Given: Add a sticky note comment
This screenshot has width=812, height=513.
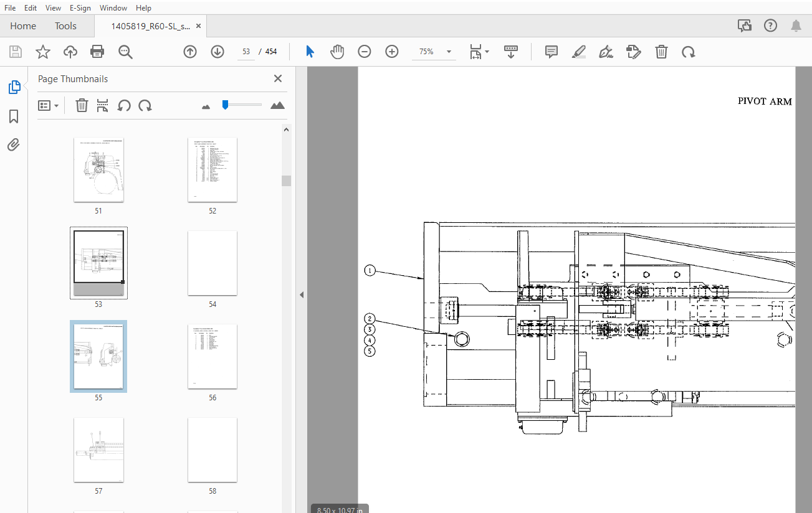Looking at the screenshot, I should 552,52.
